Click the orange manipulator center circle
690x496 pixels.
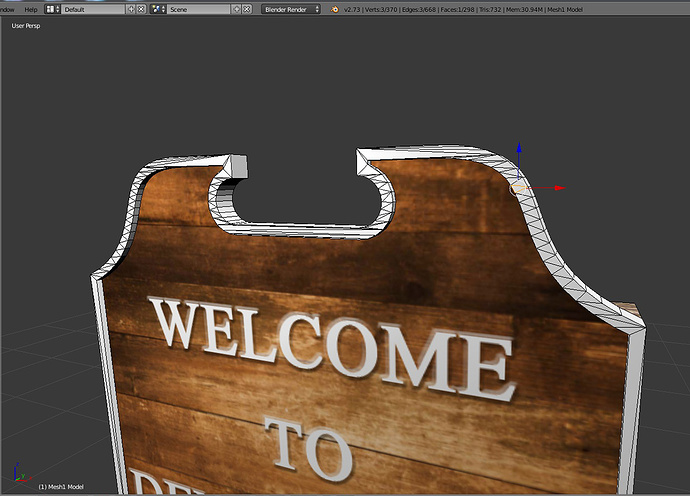(518, 189)
